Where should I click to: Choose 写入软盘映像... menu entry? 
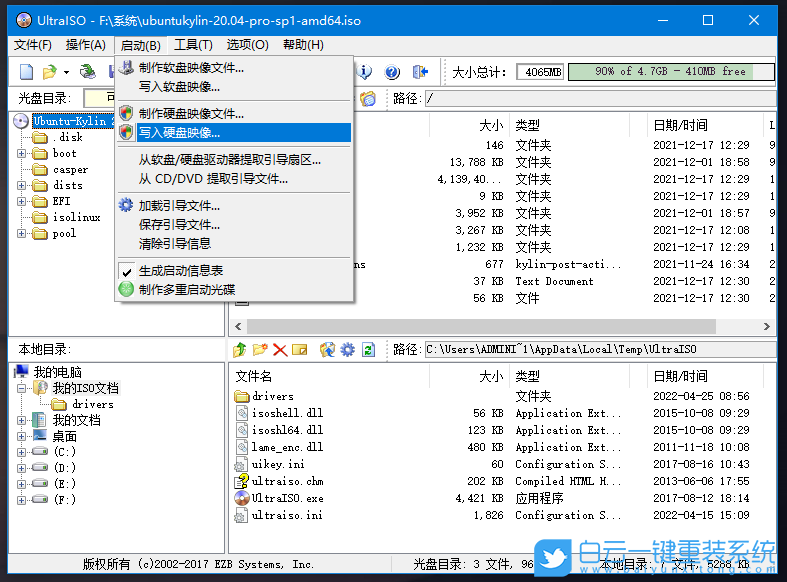coord(234,87)
